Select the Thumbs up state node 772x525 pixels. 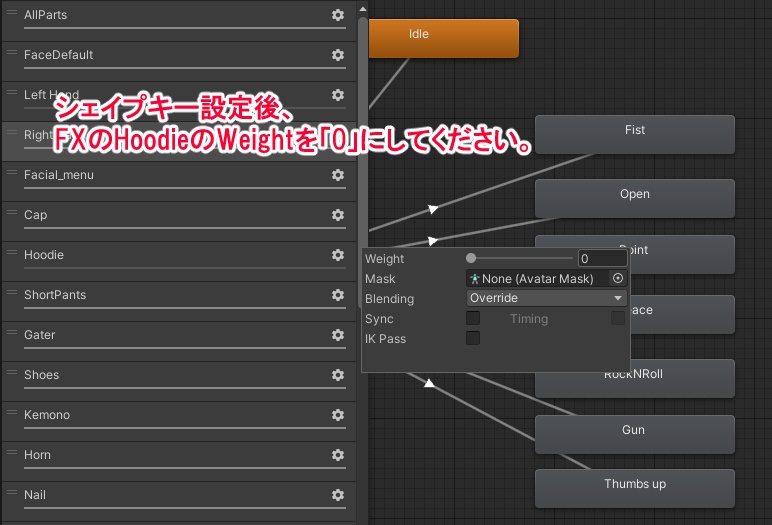635,489
